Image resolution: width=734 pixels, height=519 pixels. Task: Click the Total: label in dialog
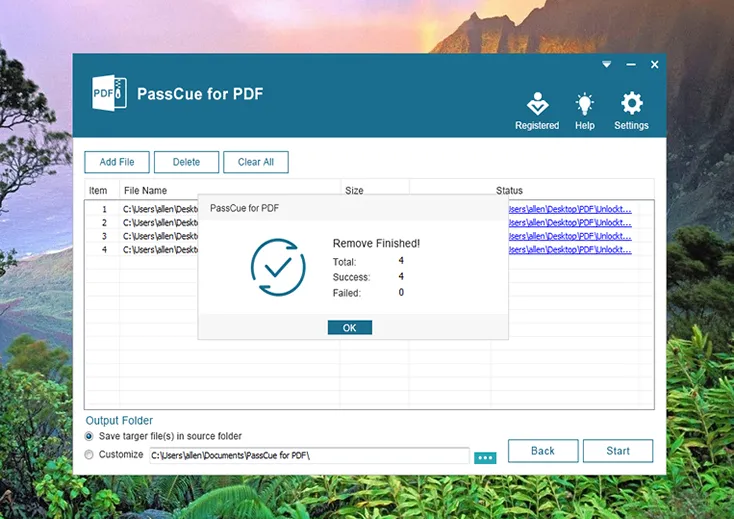(345, 262)
